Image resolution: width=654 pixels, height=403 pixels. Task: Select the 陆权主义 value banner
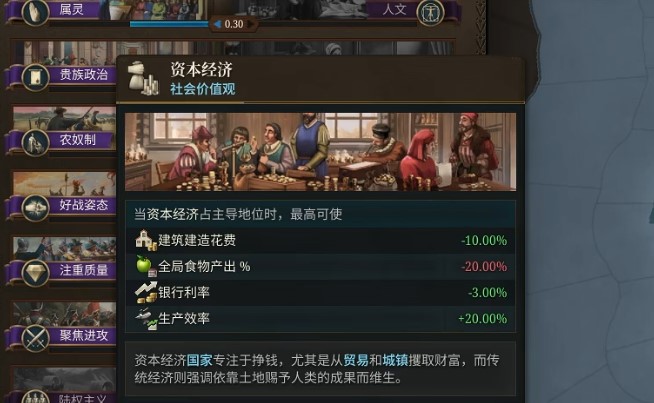point(60,397)
